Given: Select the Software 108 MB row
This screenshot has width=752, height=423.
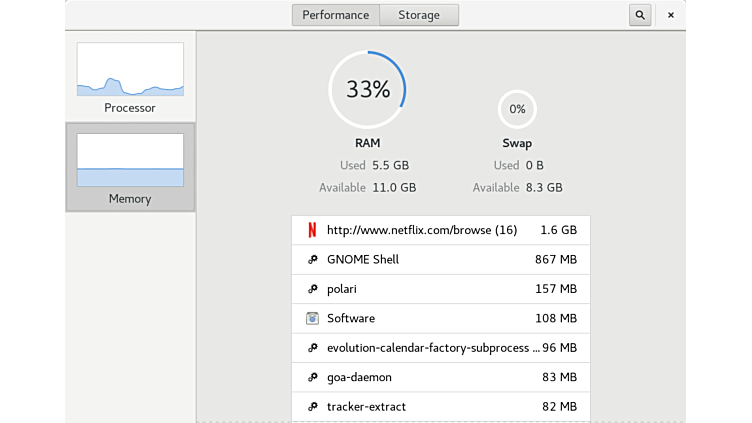Looking at the screenshot, I should 440,318.
